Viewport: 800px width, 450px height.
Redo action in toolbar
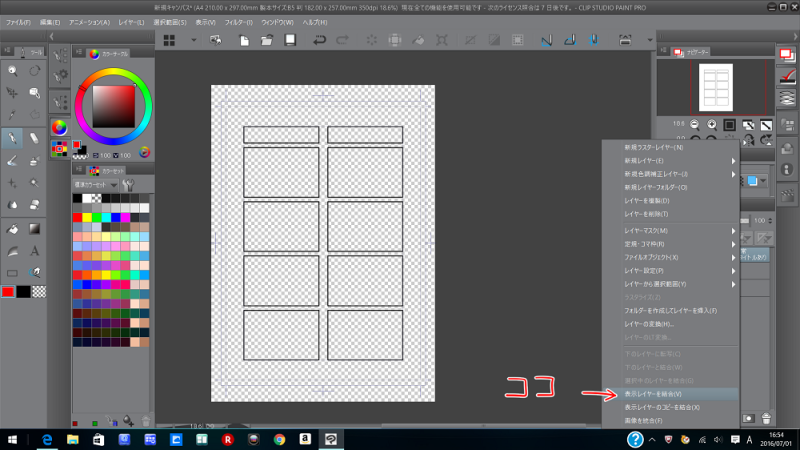point(342,40)
